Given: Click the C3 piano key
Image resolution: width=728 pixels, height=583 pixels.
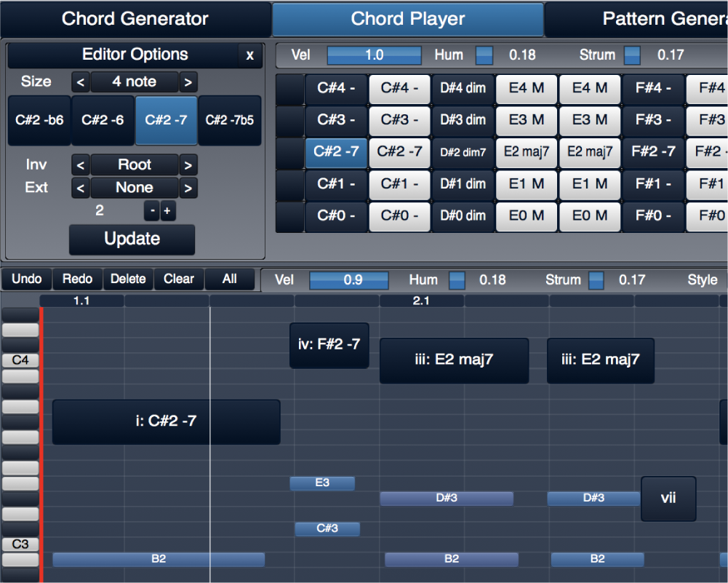Looking at the screenshot, I should (x=20, y=544).
